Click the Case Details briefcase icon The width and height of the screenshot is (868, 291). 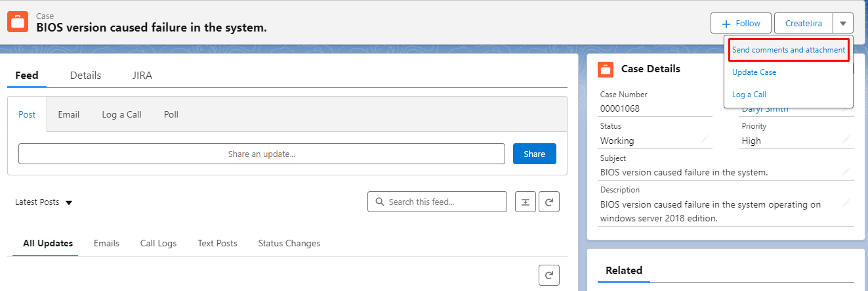(606, 69)
